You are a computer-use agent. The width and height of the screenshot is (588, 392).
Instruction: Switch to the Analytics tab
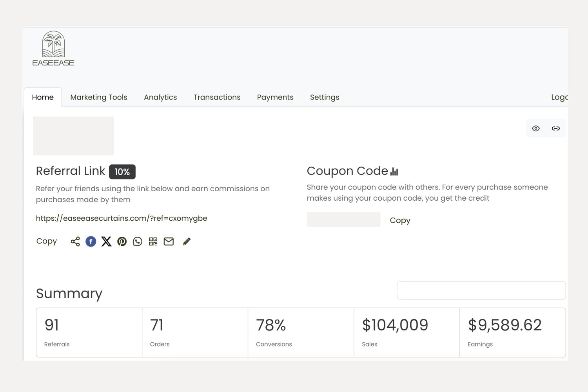click(x=160, y=97)
